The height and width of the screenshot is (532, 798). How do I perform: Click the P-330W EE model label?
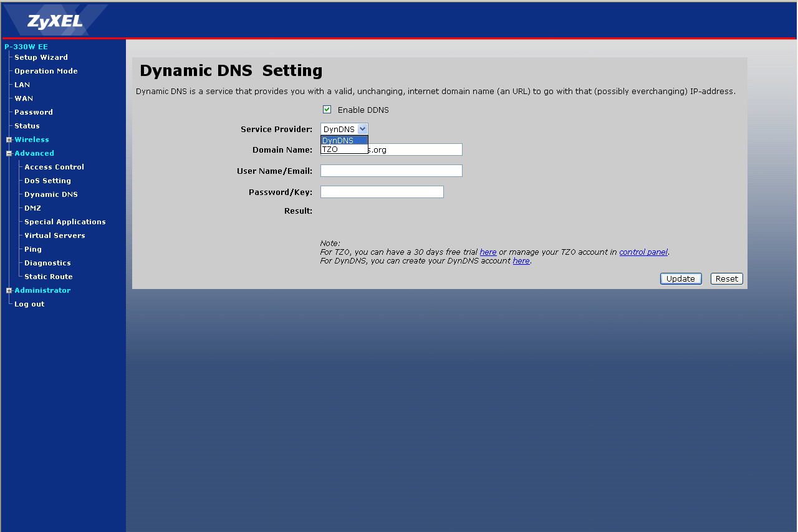point(26,47)
